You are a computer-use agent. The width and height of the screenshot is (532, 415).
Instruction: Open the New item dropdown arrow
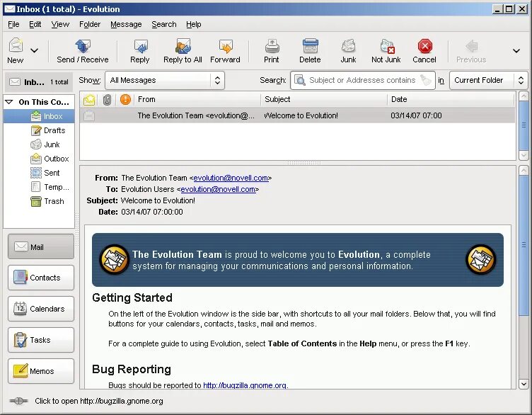(x=34, y=51)
